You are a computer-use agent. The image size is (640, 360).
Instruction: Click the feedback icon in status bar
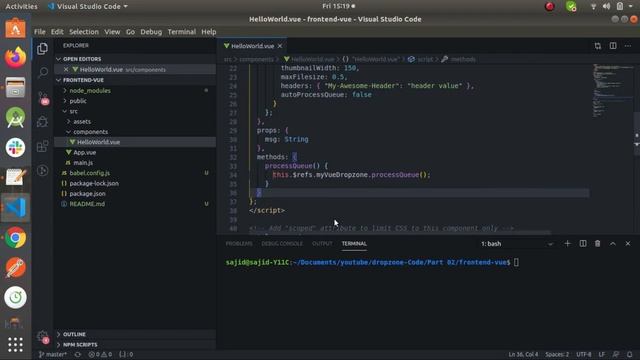[x=616, y=354]
